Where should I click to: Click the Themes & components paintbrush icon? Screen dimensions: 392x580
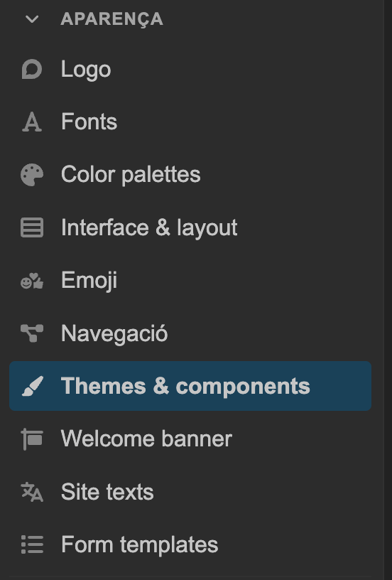(x=33, y=386)
